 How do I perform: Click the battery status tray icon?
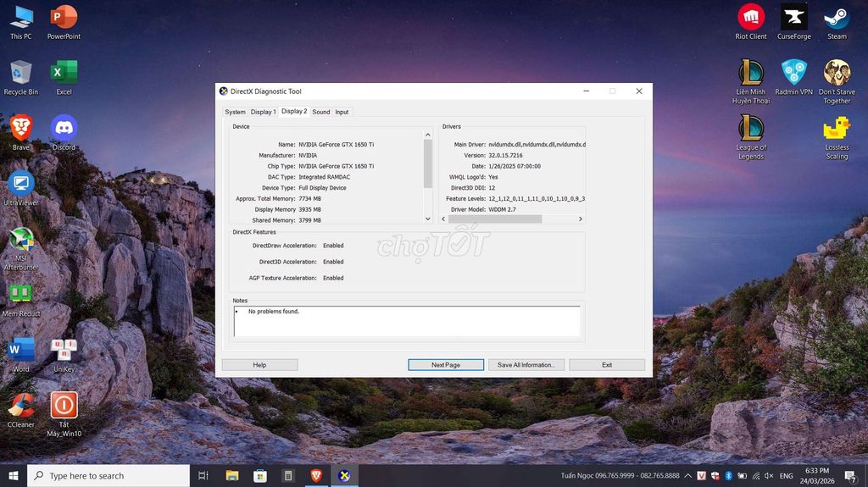[x=743, y=475]
